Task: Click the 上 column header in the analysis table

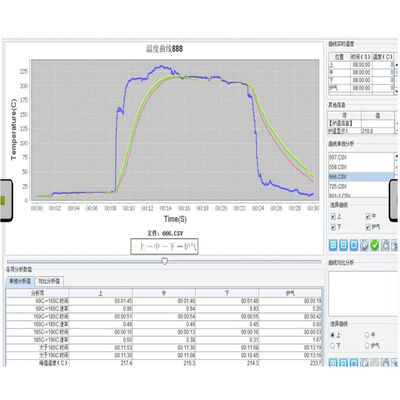Action: 101,293
